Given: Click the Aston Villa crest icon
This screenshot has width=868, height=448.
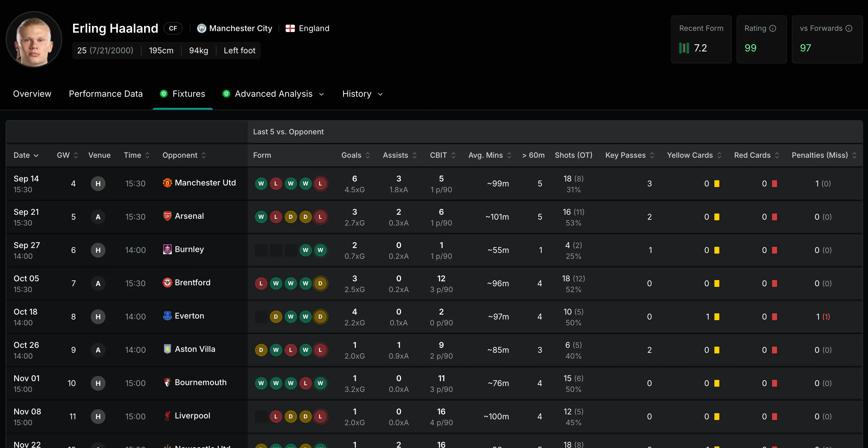Looking at the screenshot, I should pyautogui.click(x=167, y=349).
